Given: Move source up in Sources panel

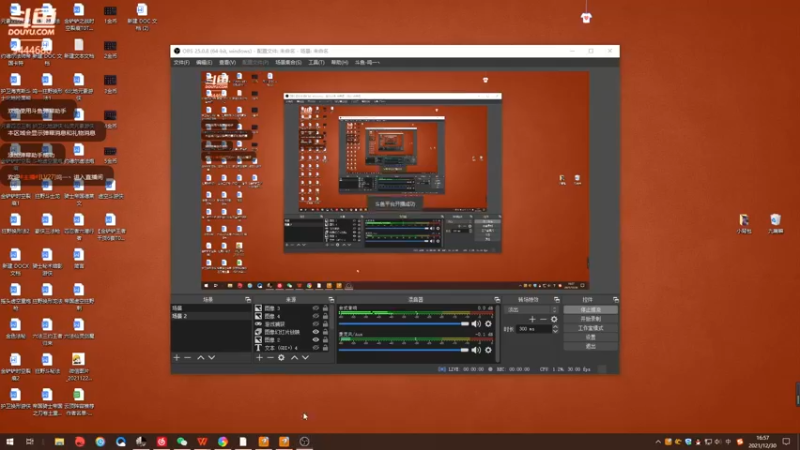Looking at the screenshot, I should pyautogui.click(x=294, y=358).
